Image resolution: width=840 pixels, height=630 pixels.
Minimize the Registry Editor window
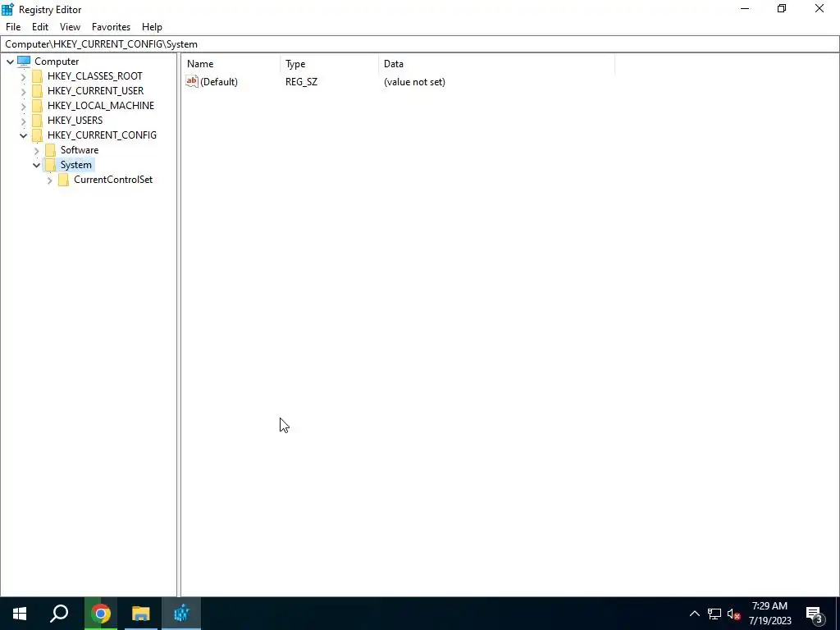click(x=745, y=8)
